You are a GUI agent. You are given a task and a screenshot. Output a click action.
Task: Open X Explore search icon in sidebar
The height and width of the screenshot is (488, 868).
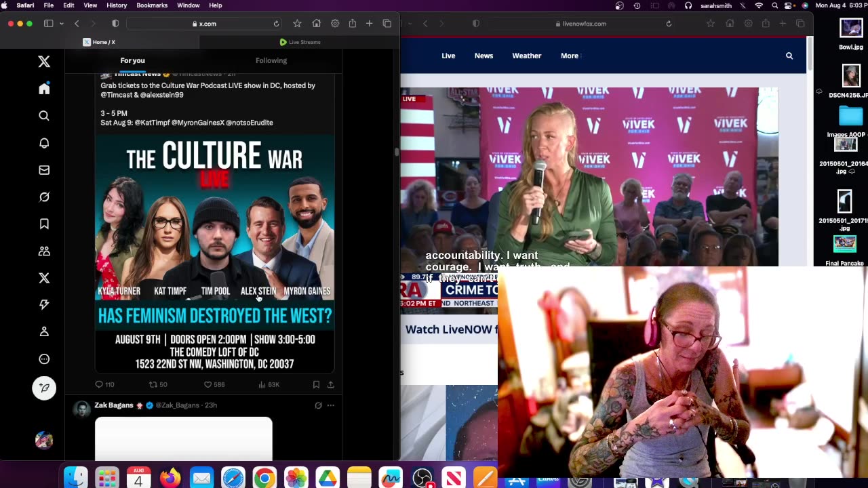[44, 116]
